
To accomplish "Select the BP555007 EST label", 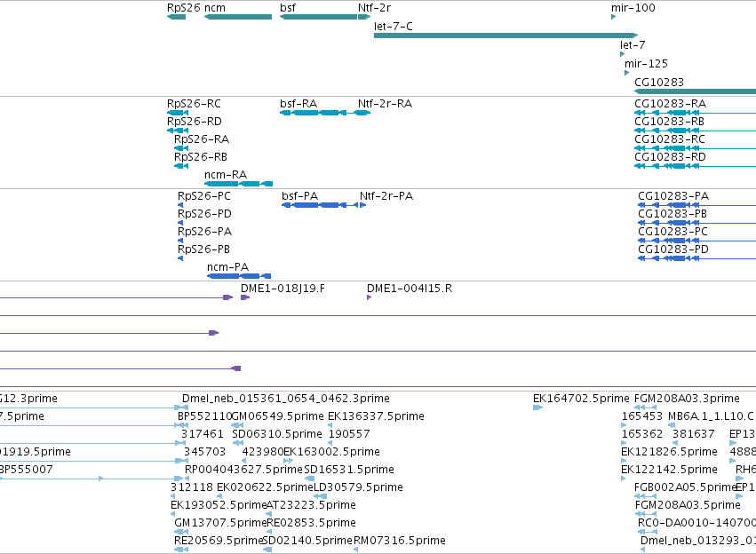I will [27, 470].
